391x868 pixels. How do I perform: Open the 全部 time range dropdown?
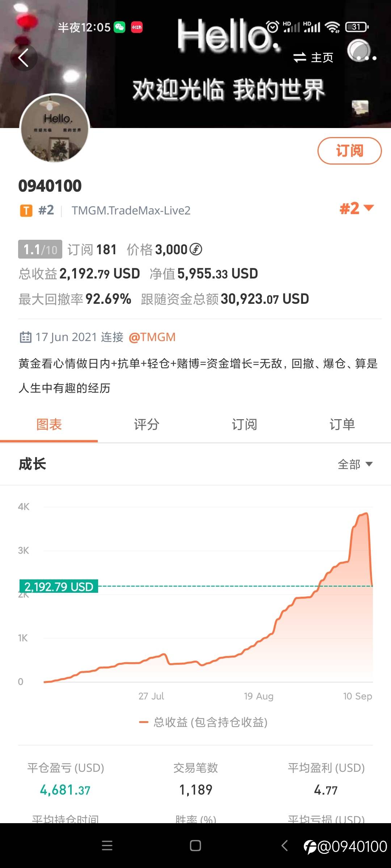(x=355, y=464)
